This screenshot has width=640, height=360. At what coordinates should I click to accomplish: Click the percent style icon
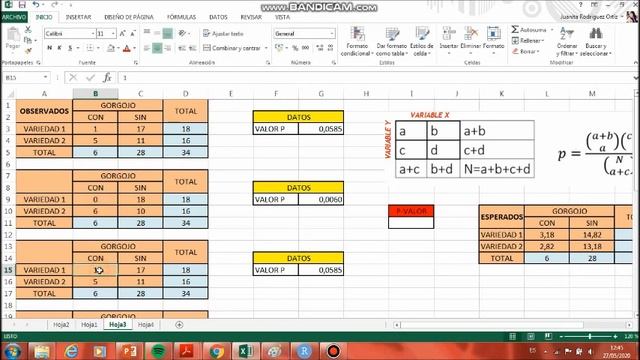tap(295, 48)
